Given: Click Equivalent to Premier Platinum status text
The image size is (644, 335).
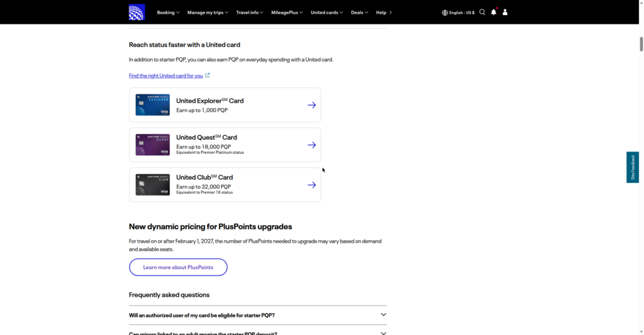Looking at the screenshot, I should click(210, 152).
